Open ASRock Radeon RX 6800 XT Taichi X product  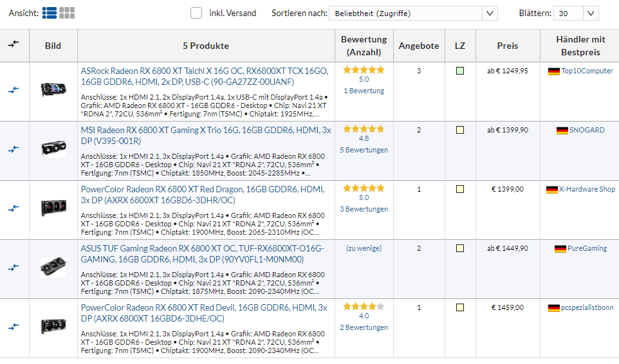[205, 77]
